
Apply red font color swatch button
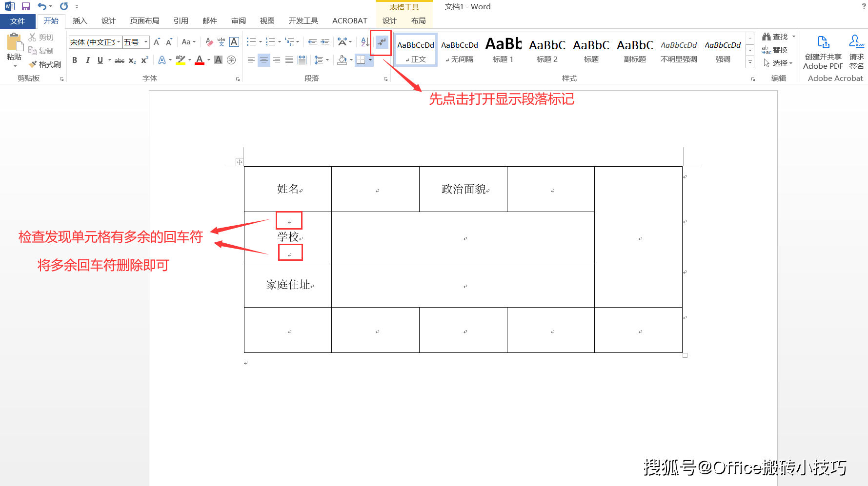click(200, 60)
